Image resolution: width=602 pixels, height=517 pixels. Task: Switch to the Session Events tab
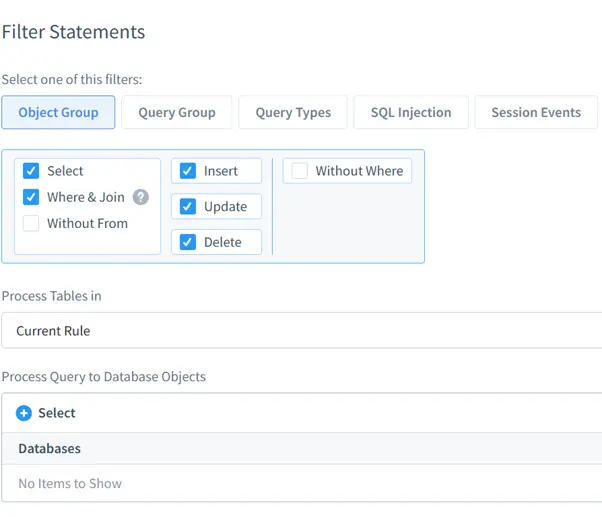tap(535, 112)
